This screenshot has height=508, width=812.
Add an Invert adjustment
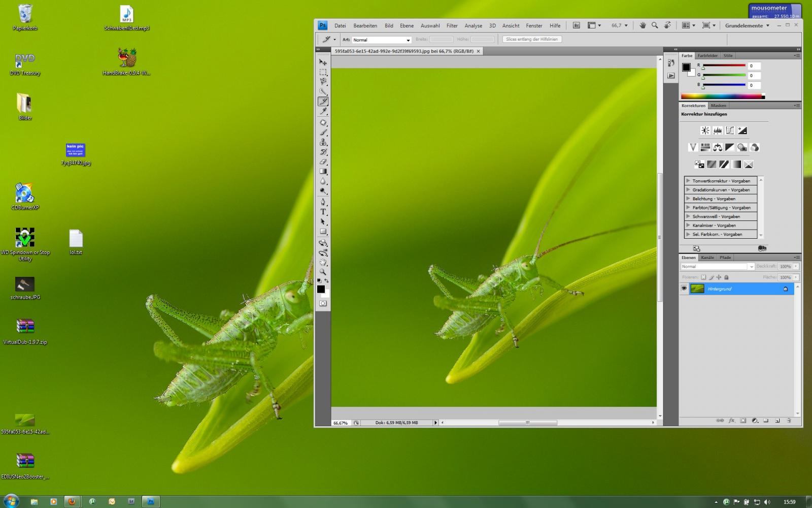click(x=699, y=164)
